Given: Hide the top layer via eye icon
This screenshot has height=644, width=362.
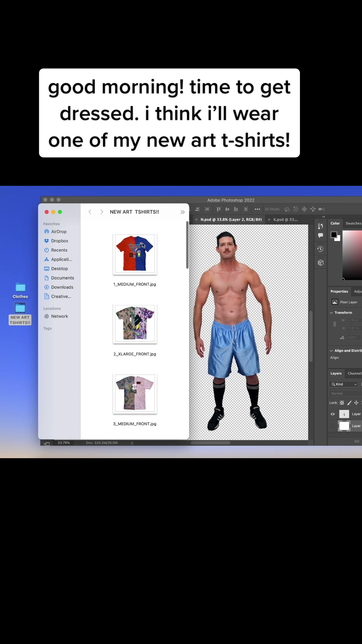Looking at the screenshot, I should tap(333, 414).
